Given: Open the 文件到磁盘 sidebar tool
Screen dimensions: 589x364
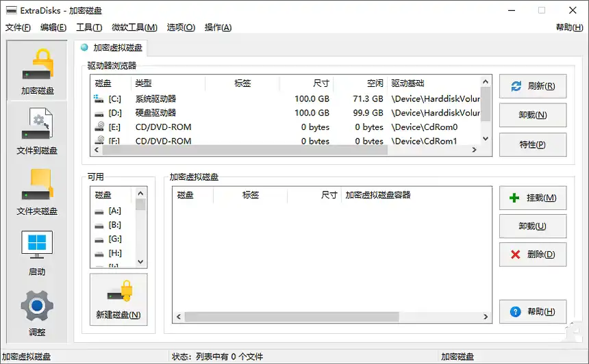Looking at the screenshot, I should (37, 131).
